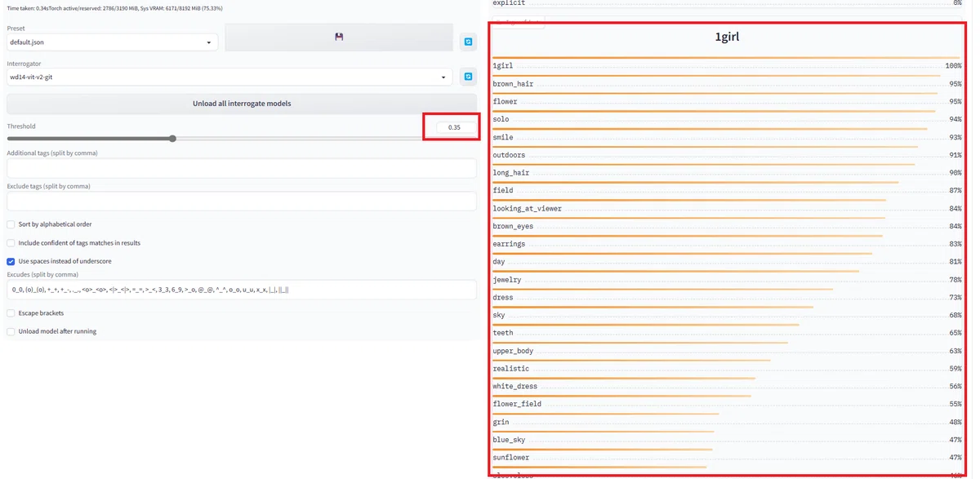Click the save preset floppy disk icon
Image resolution: width=980 pixels, height=479 pixels.
[339, 37]
